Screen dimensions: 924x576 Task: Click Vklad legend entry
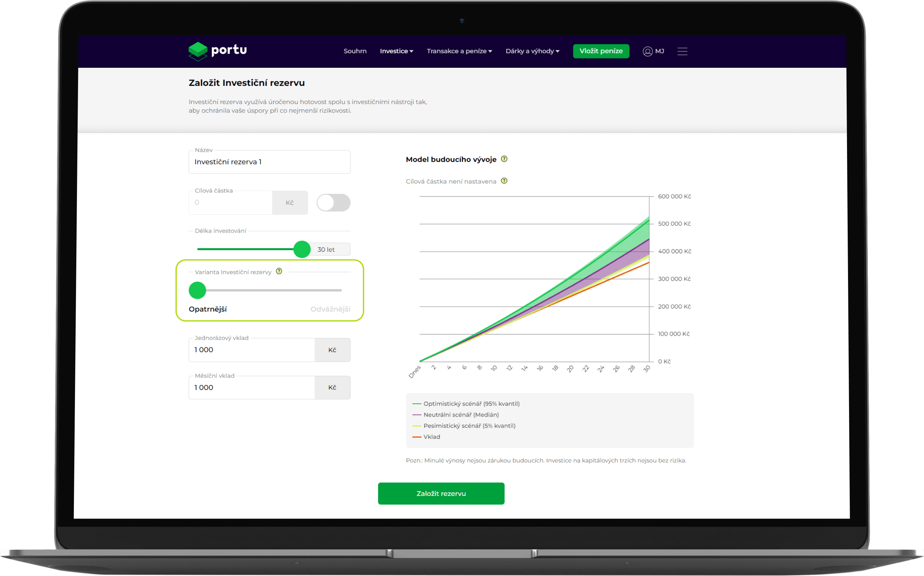pyautogui.click(x=431, y=437)
